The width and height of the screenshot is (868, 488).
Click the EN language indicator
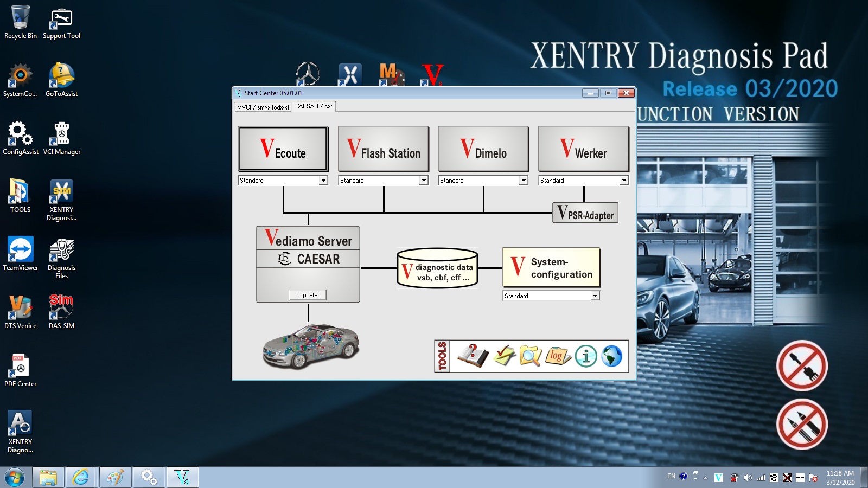coord(671,476)
